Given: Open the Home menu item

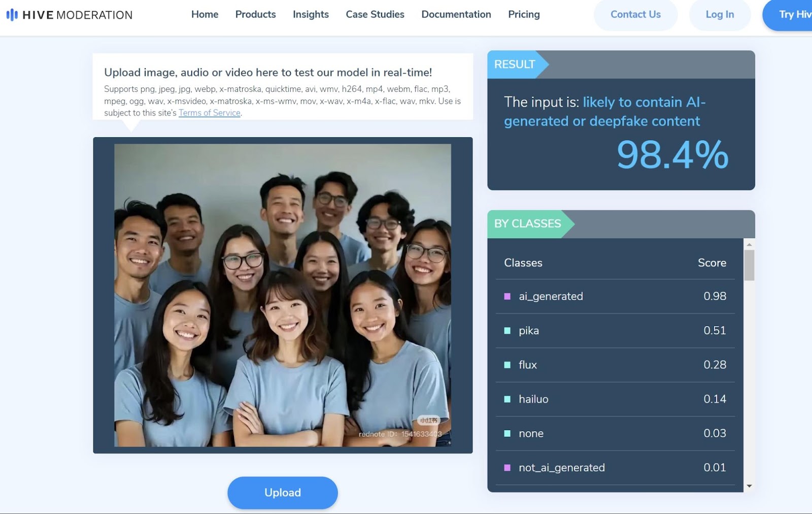Looking at the screenshot, I should tap(205, 15).
